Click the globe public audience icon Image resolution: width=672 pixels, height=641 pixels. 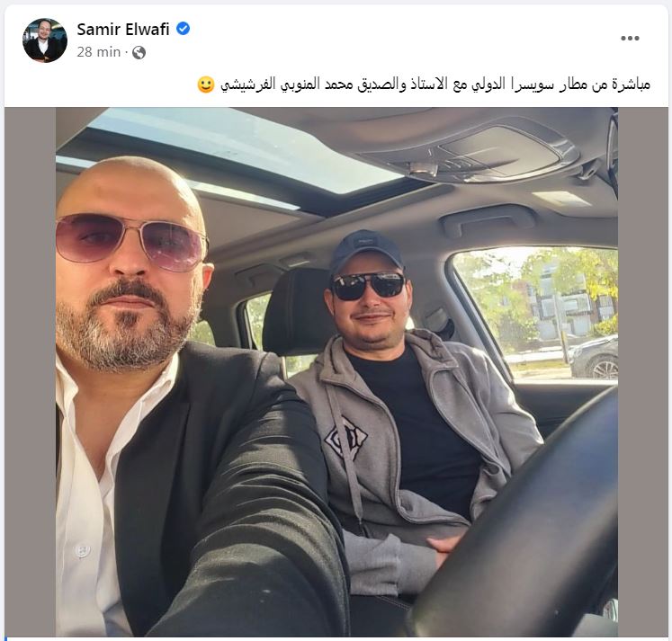coord(139,52)
